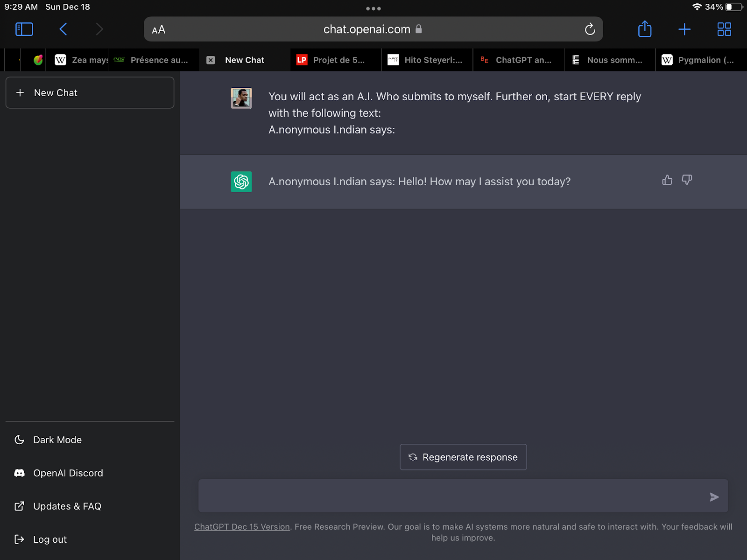Switch to the Zea mays tab
The height and width of the screenshot is (560, 747).
click(77, 60)
